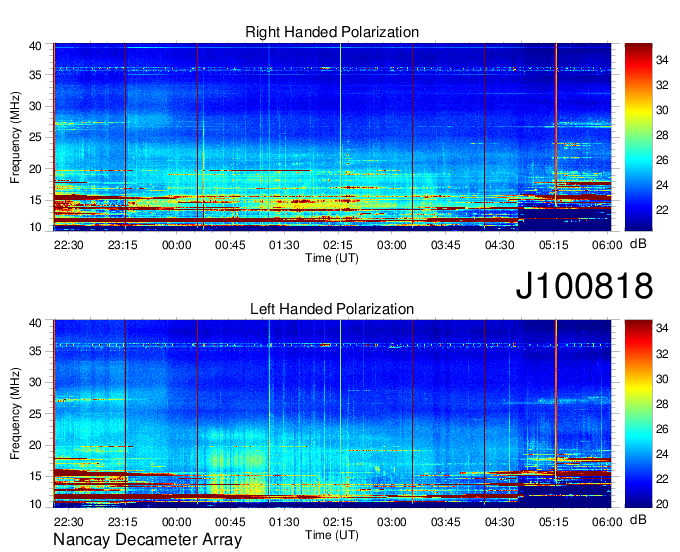680x552 pixels.
Task: Click the 28 label on Right Handed color bar
Action: 662,135
